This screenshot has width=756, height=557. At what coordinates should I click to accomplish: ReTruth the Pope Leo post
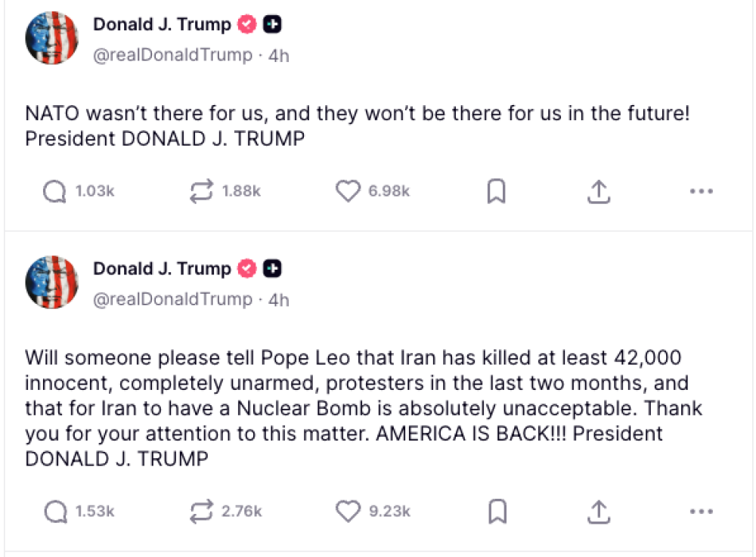click(201, 512)
